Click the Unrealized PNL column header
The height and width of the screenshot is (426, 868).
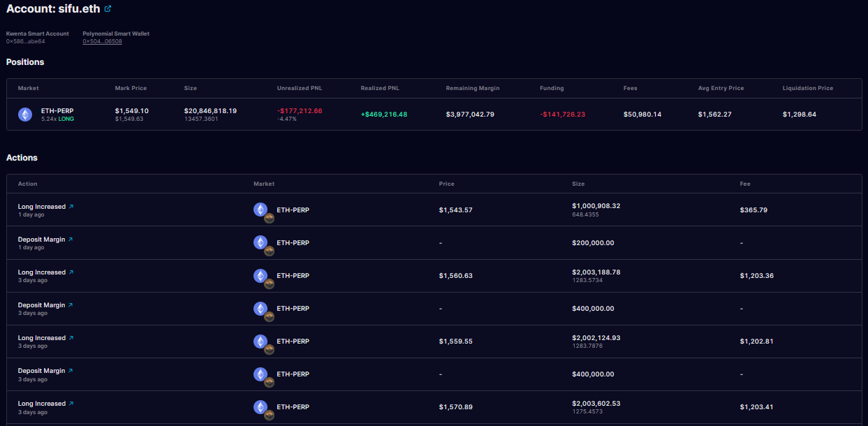click(299, 89)
